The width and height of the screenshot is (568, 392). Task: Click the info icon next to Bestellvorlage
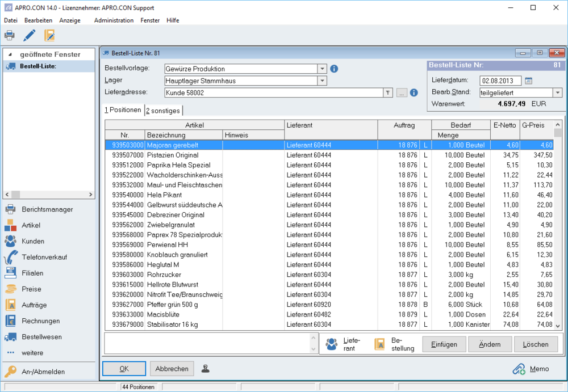pos(334,69)
